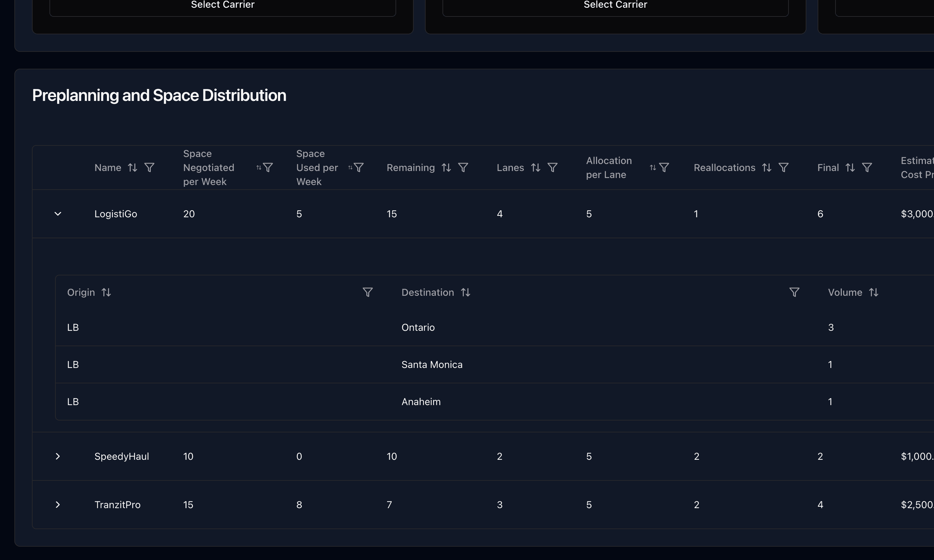
Task: Expand the SpeedyHaul row
Action: point(58,456)
